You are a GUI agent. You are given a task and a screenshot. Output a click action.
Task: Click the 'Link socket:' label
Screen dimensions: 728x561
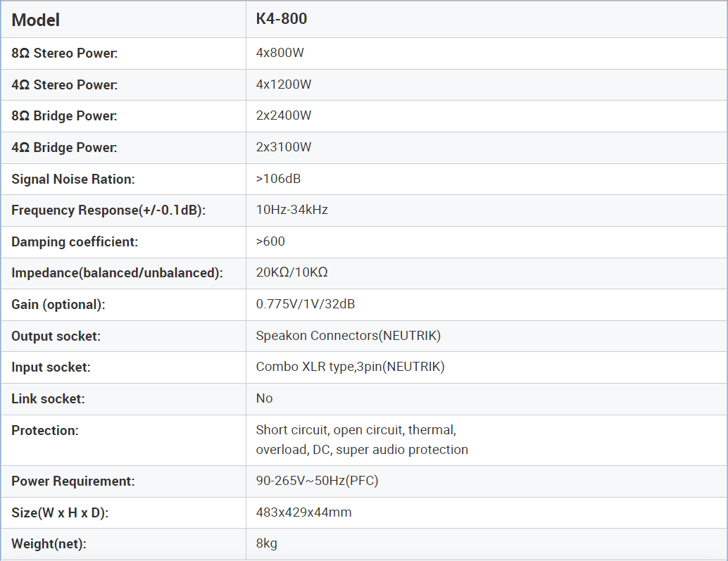point(48,399)
